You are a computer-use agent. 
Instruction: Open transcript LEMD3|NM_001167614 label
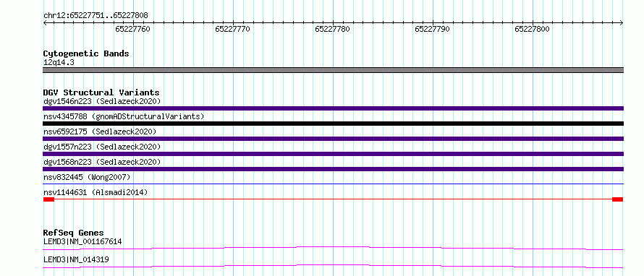pos(82,241)
